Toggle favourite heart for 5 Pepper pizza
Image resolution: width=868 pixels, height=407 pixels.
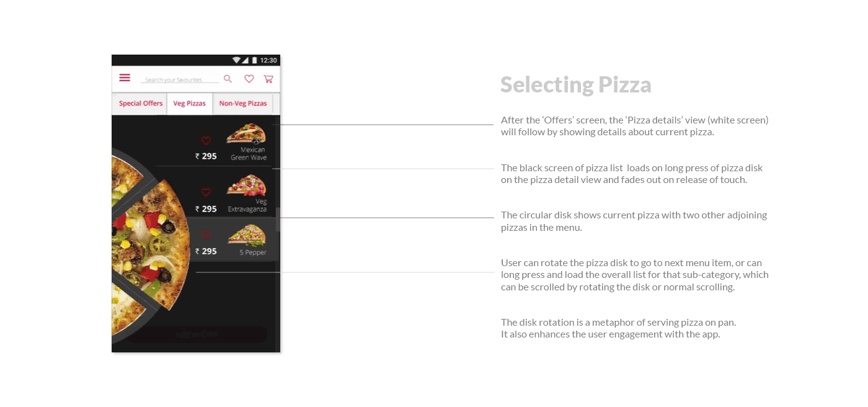click(206, 235)
